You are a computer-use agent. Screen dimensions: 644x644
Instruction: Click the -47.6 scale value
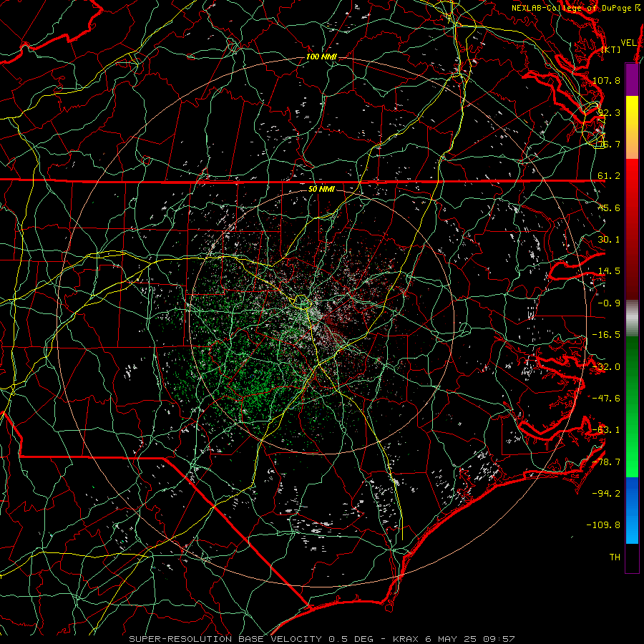(606, 399)
